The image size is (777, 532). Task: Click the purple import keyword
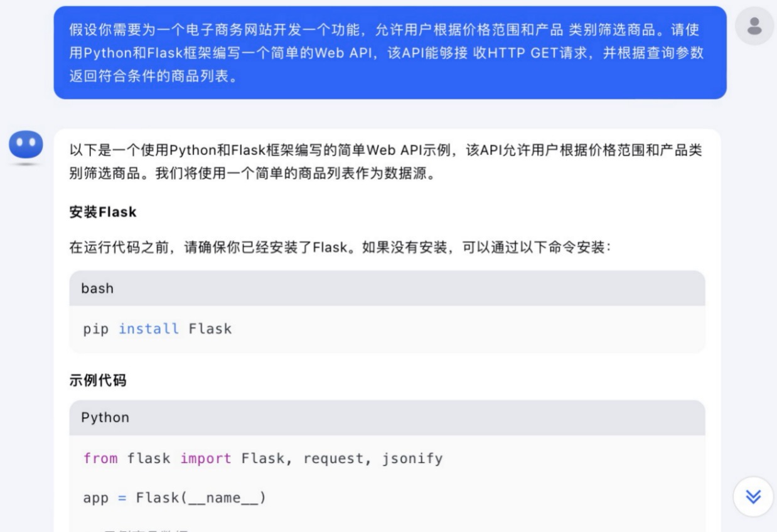point(206,459)
